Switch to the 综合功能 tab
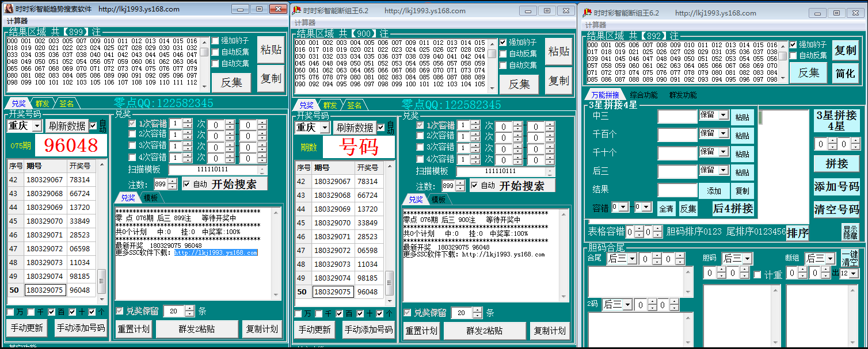Screen dimensions: 868x349 click(644, 95)
